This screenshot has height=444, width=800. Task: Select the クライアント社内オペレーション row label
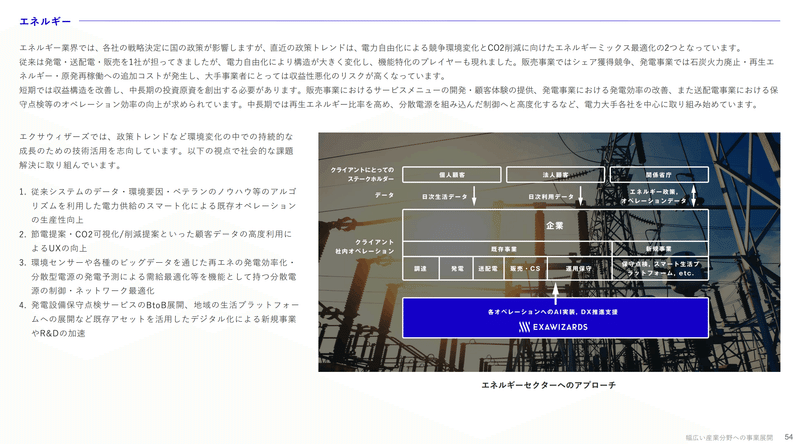pyautogui.click(x=365, y=246)
